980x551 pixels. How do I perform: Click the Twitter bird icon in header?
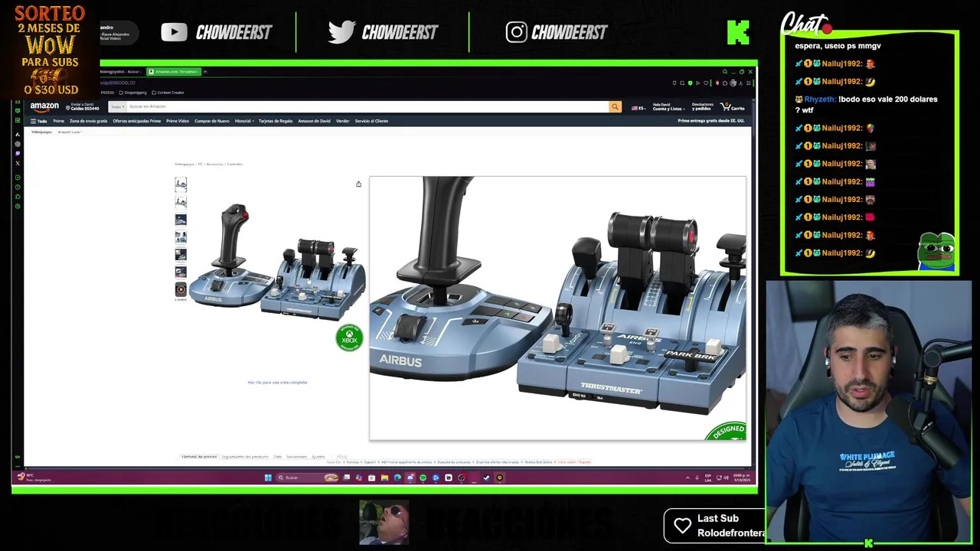pyautogui.click(x=341, y=32)
